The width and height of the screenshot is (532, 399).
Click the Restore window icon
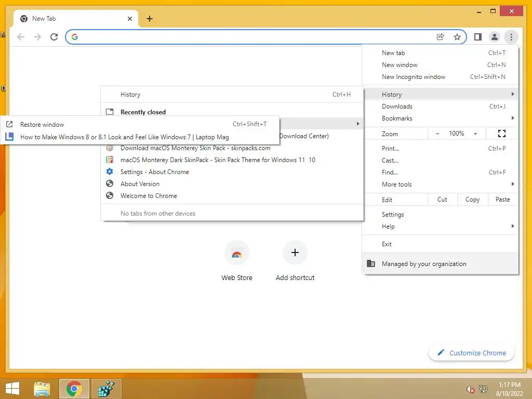[9, 124]
